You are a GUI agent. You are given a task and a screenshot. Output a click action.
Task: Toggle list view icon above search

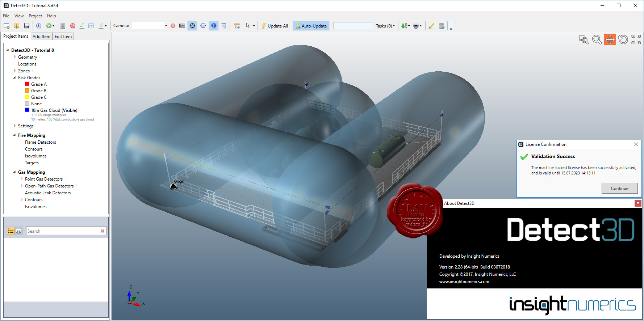[x=11, y=231]
